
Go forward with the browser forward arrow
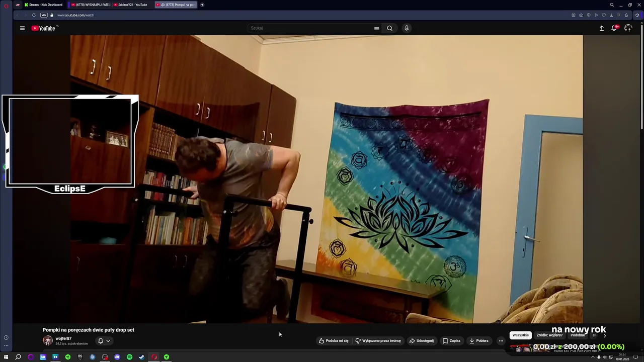coord(25,15)
